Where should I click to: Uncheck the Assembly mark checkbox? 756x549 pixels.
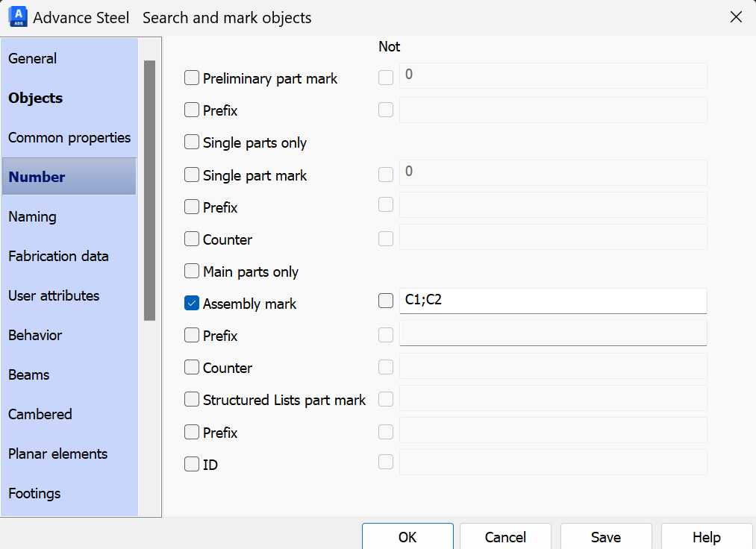tap(192, 304)
